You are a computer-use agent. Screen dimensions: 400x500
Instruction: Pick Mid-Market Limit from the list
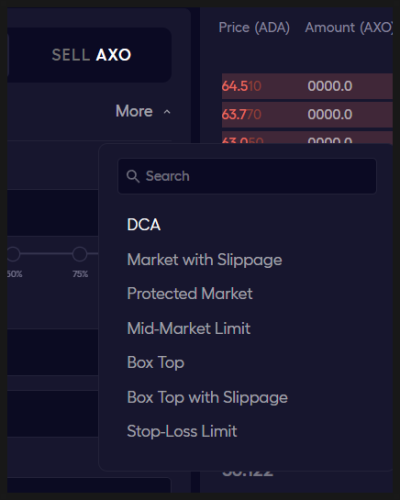(189, 328)
